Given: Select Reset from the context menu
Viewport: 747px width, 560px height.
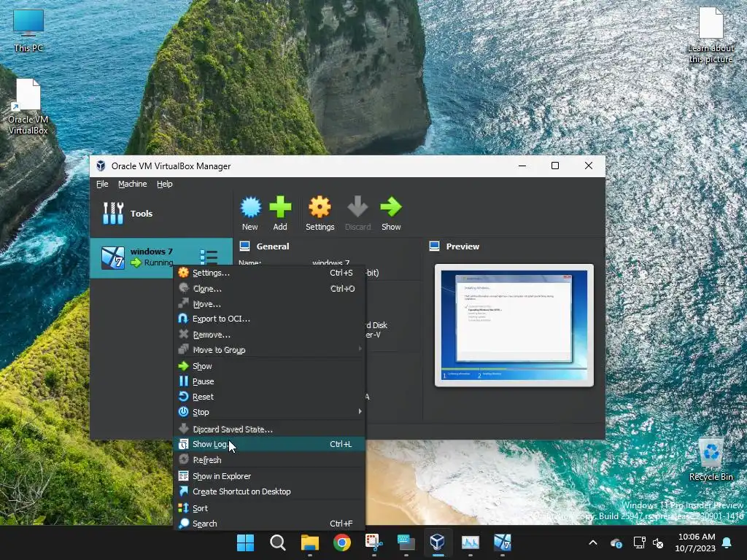Looking at the screenshot, I should click(270, 397).
